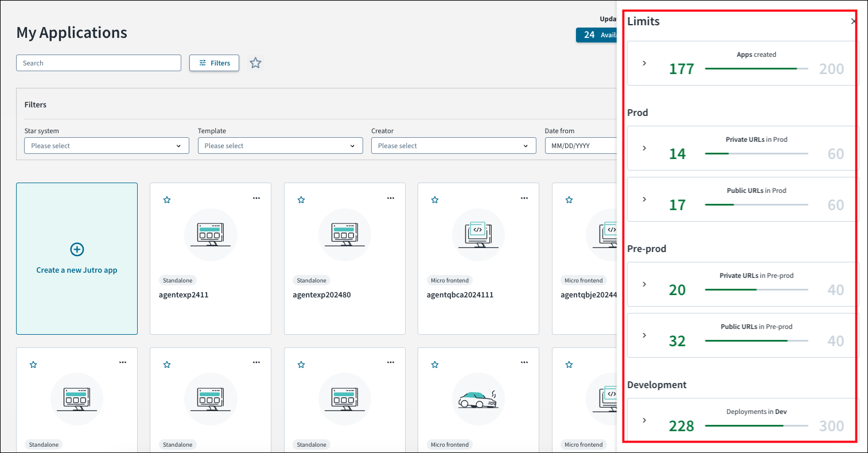Image resolution: width=868 pixels, height=453 pixels.
Task: Open the agentexp2411 app thumbnail
Action: point(211,235)
